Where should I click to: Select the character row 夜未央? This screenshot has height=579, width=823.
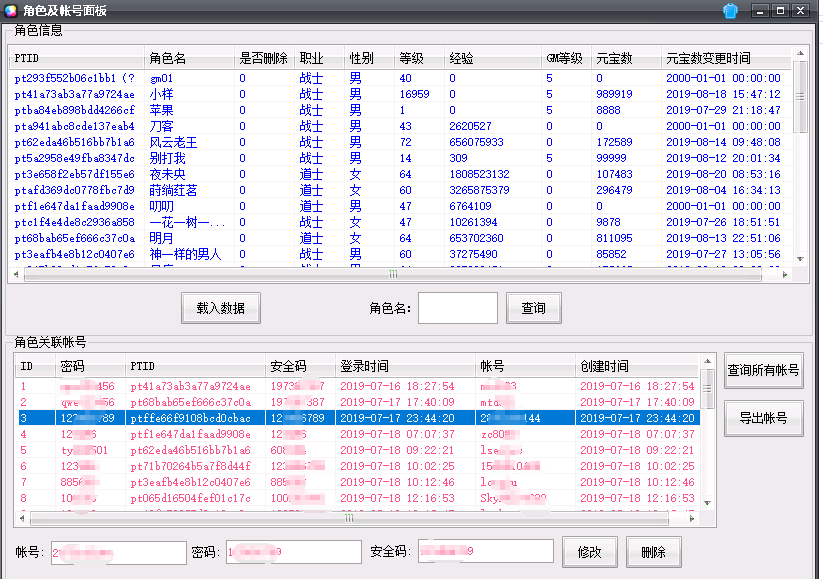click(200, 173)
